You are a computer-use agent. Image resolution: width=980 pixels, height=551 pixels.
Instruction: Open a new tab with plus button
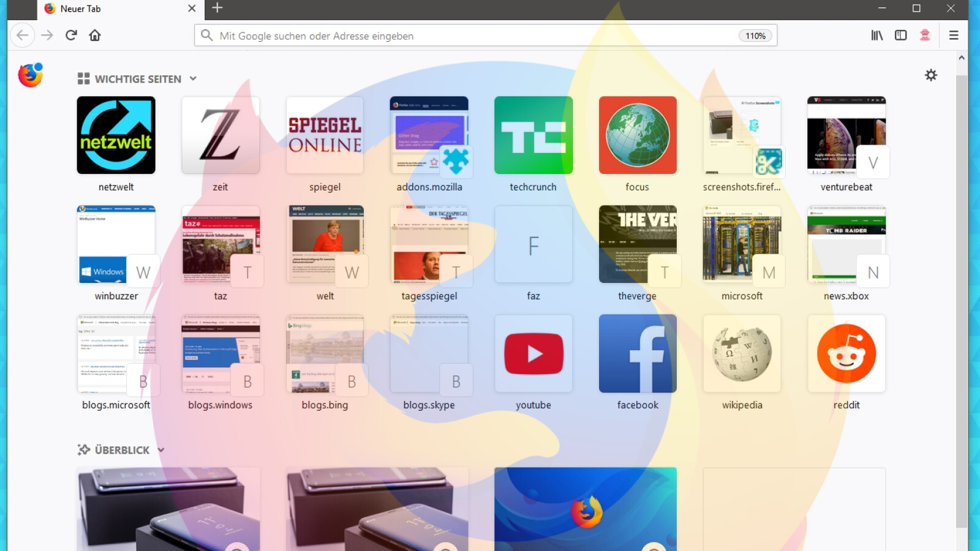217,8
